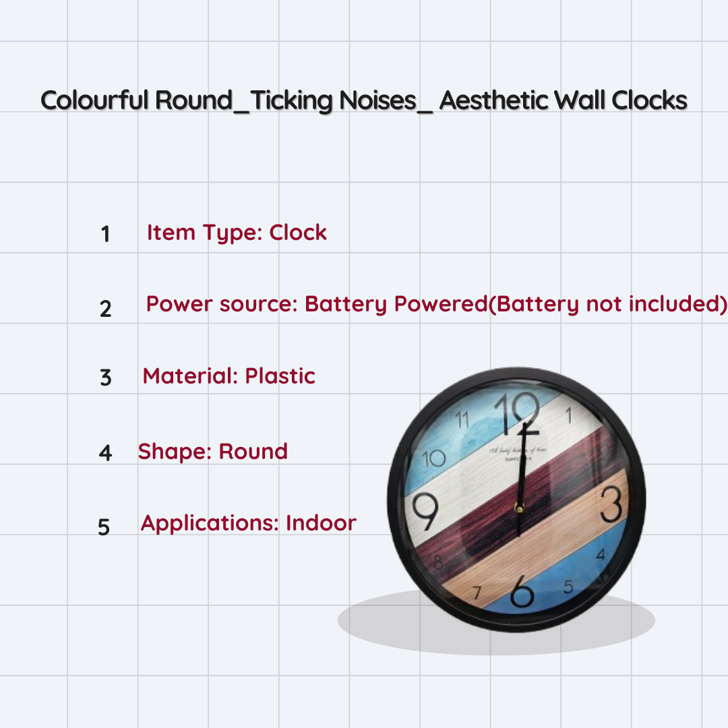Viewport: 728px width, 728px height.
Task: Click the "Applications: Indoor" text
Action: point(248,523)
